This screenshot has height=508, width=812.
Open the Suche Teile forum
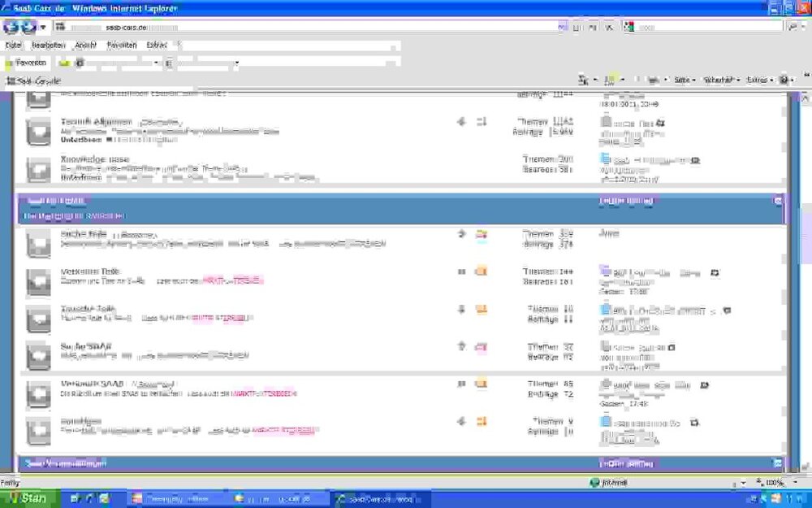click(84, 234)
